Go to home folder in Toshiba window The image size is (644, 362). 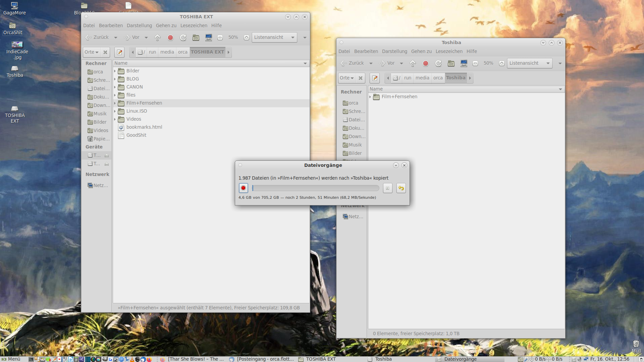coord(451,63)
